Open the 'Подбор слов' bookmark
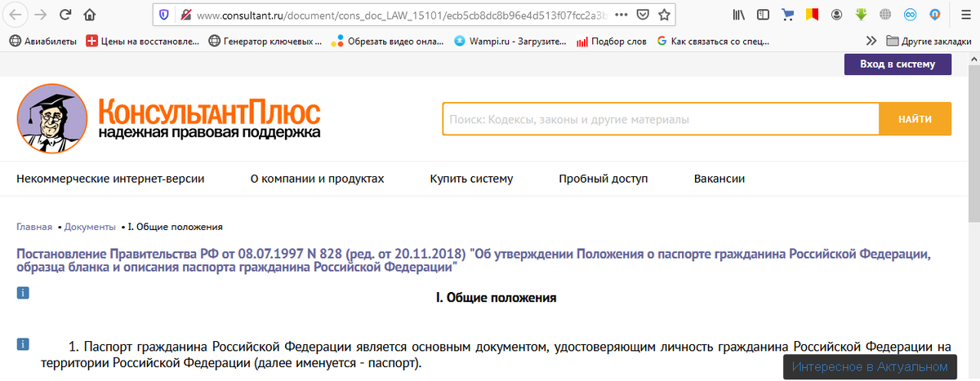 pos(612,41)
